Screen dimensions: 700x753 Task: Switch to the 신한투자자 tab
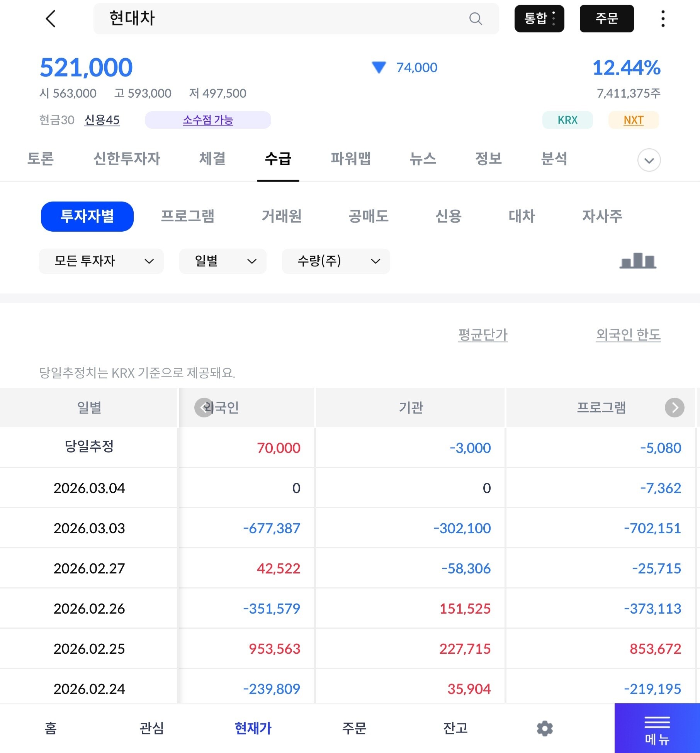point(127,159)
